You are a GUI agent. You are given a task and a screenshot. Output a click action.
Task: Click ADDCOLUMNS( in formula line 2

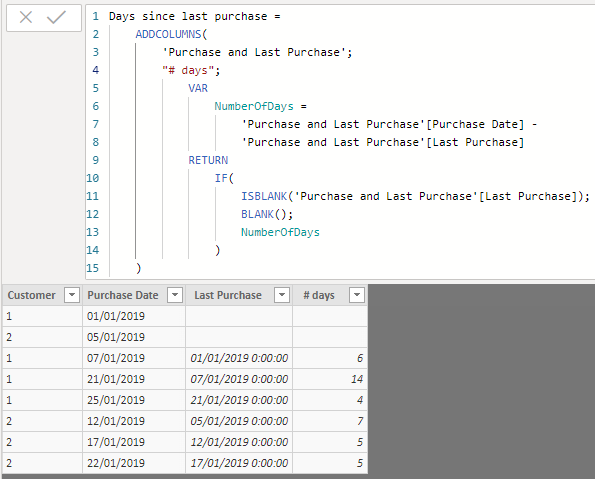click(172, 34)
